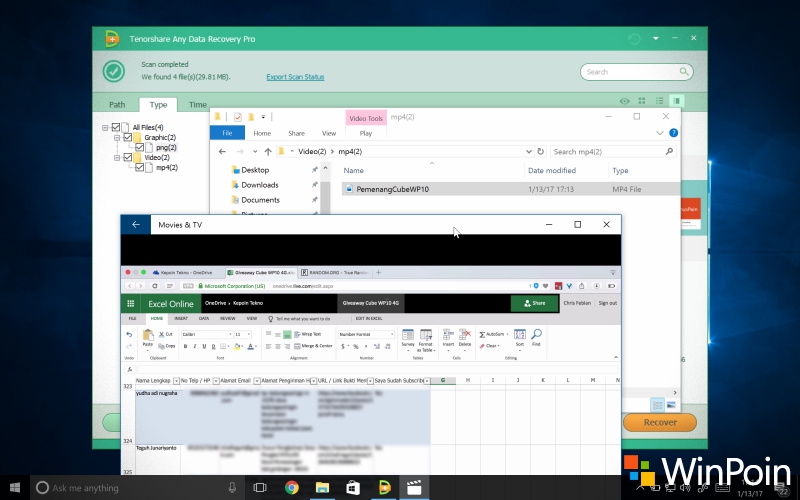Open Google Chrome from the taskbar
800x500 pixels.
292,488
